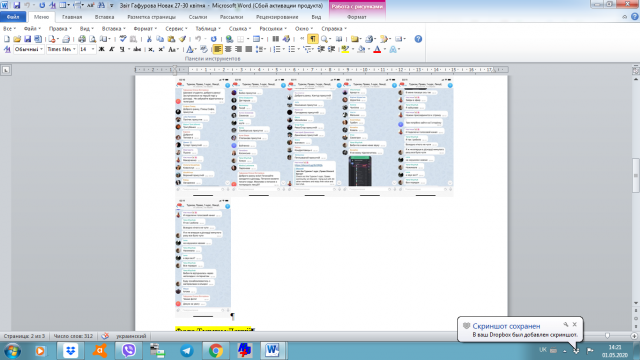Open Google Chrome from taskbar
The height and width of the screenshot is (360, 640).
point(216,351)
